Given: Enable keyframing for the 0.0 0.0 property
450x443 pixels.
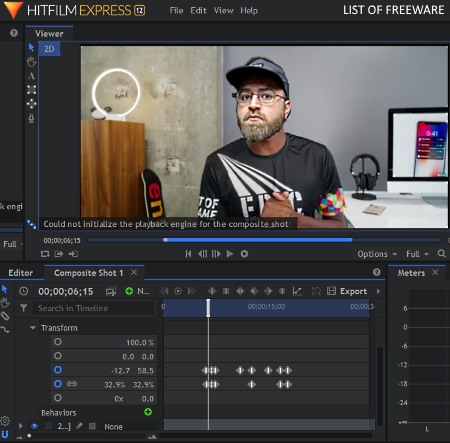Looking at the screenshot, I should (x=58, y=356).
